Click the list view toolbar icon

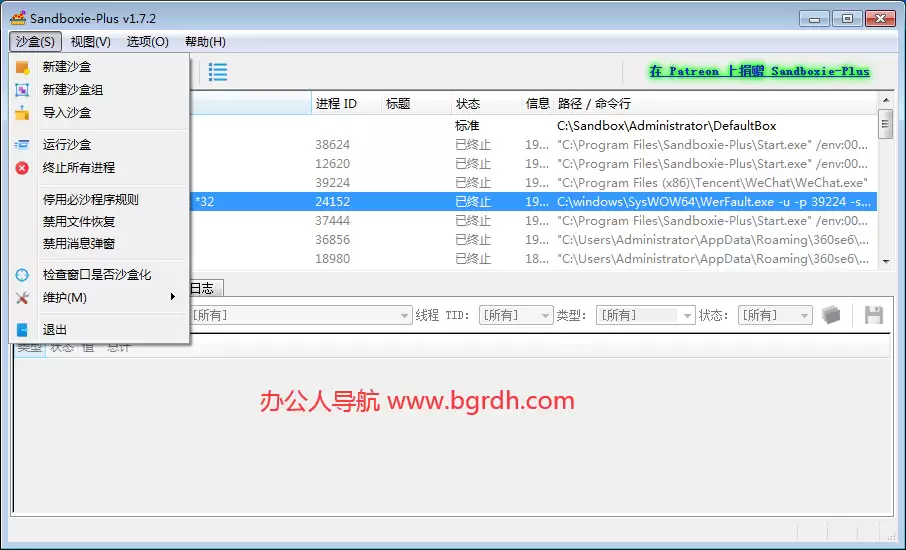pyautogui.click(x=218, y=72)
